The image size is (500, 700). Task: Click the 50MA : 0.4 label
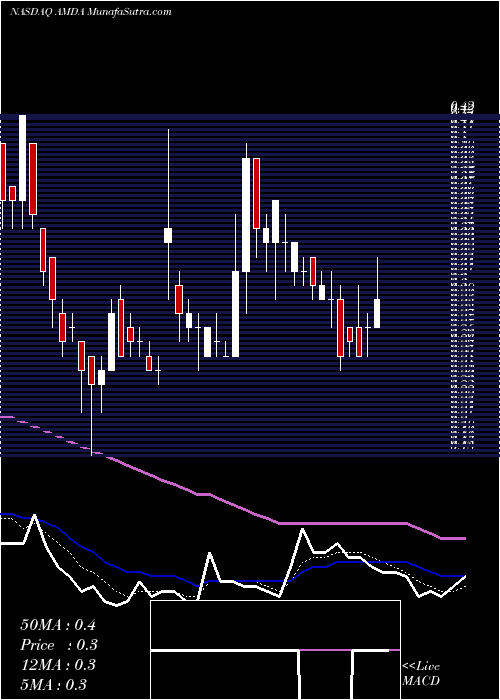click(58, 625)
